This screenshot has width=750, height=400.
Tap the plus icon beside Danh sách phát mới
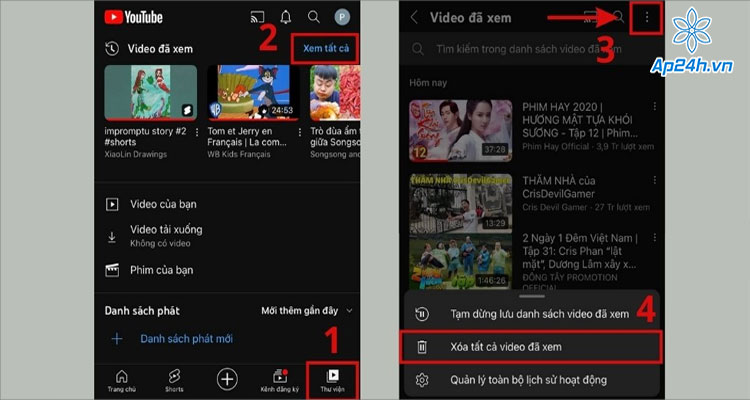(x=117, y=339)
